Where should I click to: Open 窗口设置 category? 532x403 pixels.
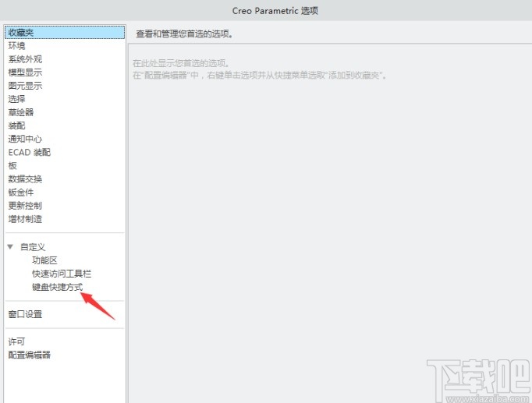[x=25, y=314]
